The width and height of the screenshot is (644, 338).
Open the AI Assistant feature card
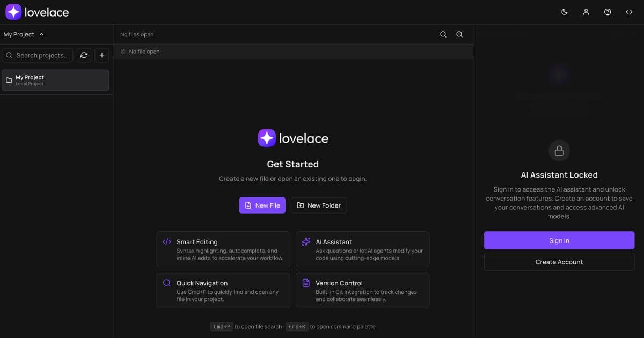(x=362, y=249)
